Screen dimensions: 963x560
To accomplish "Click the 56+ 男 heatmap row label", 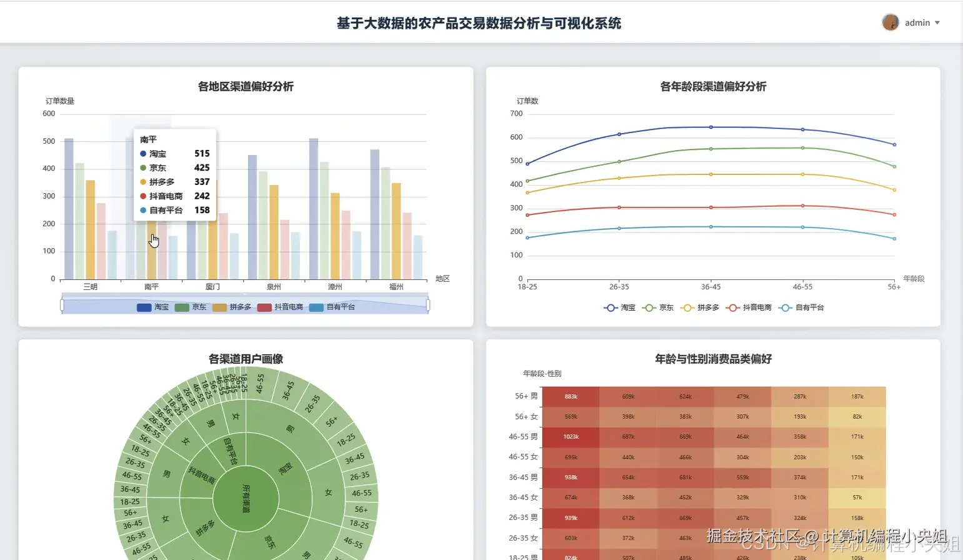I will [526, 396].
